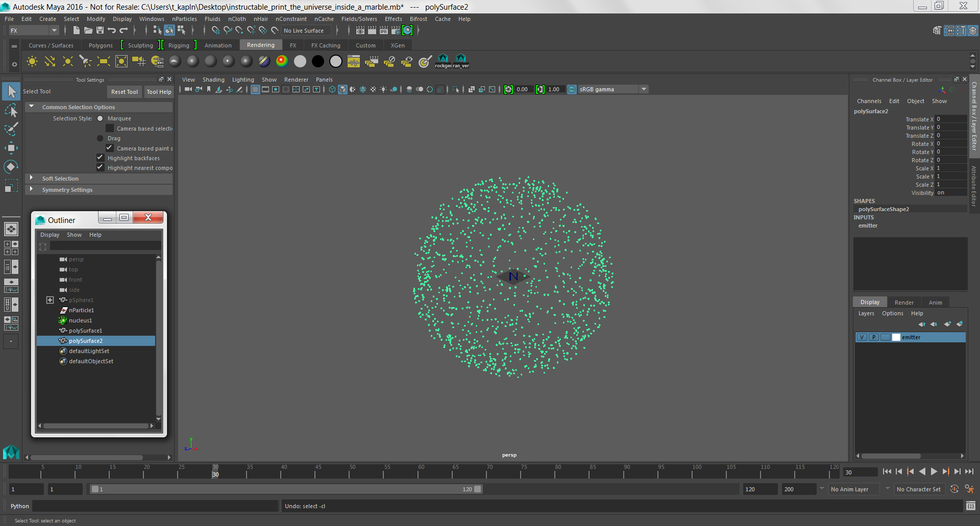Click the Save Scene disk icon

click(x=100, y=31)
